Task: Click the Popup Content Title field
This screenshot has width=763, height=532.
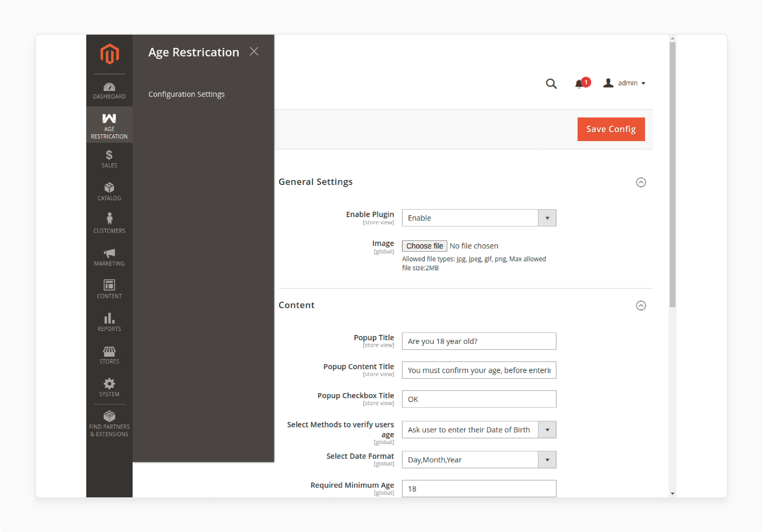Action: [x=479, y=370]
